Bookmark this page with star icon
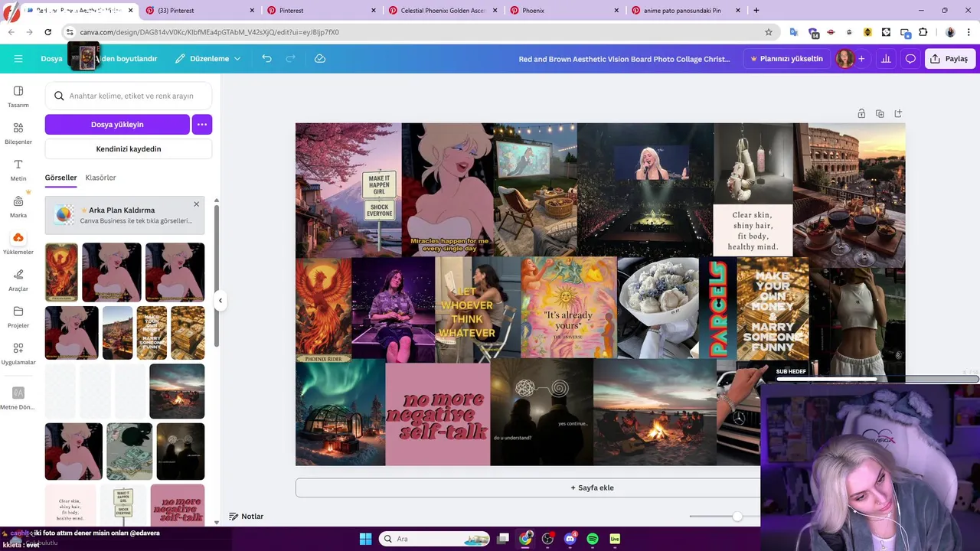The width and height of the screenshot is (980, 551). point(769,32)
